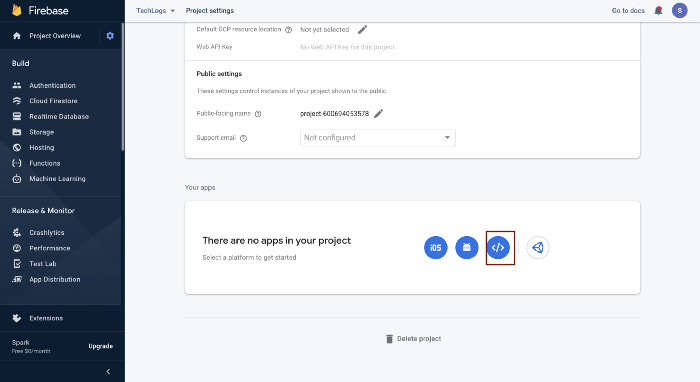
Task: Show help for GCP resource location
Action: [x=288, y=30]
